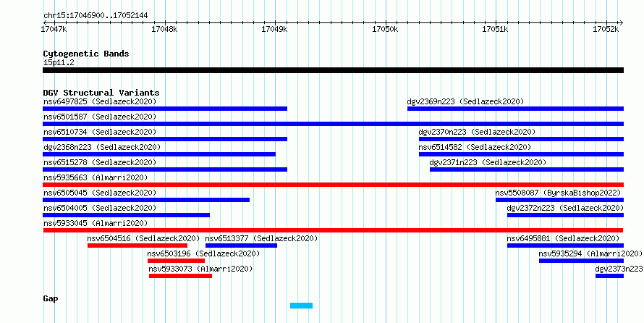The height and width of the screenshot is (323, 644).
Task: Open the nsv6510734 (Sedlazeck2020) variant label
Action: click(100, 132)
